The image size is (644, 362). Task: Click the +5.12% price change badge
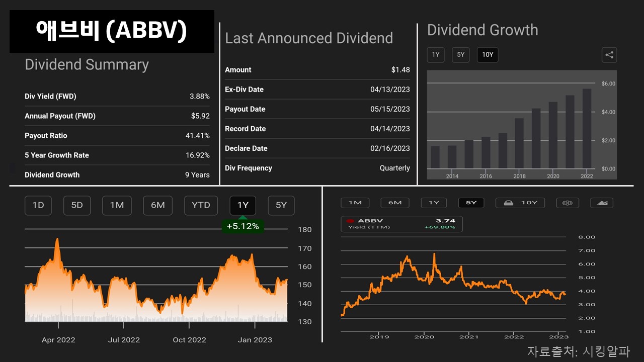click(243, 226)
